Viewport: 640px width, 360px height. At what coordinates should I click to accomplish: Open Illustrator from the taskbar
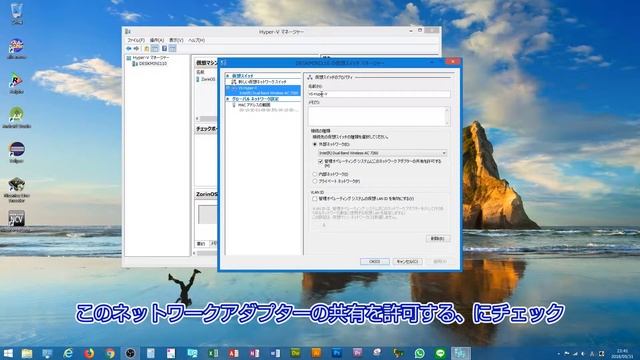(316, 353)
